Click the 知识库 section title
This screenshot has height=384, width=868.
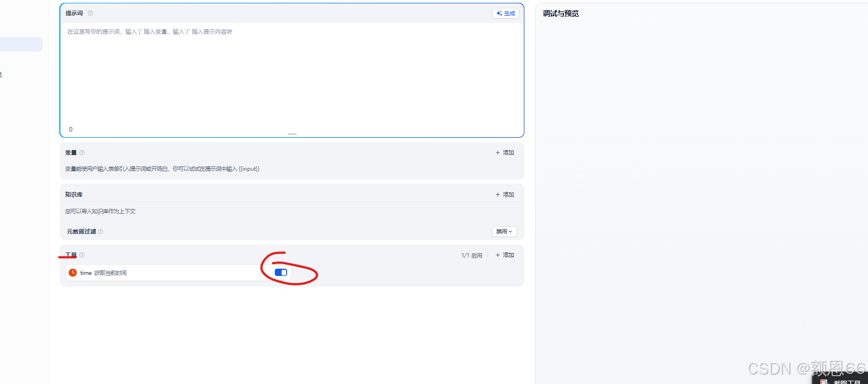[x=74, y=195]
